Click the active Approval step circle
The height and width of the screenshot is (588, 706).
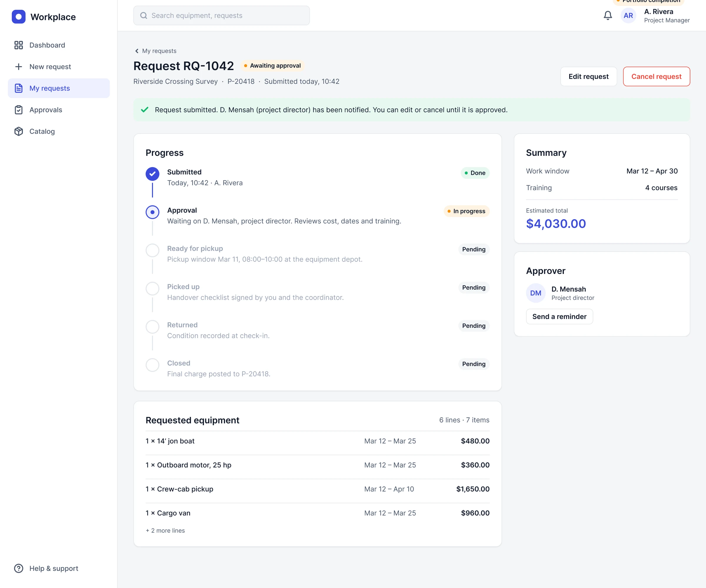[x=152, y=212]
